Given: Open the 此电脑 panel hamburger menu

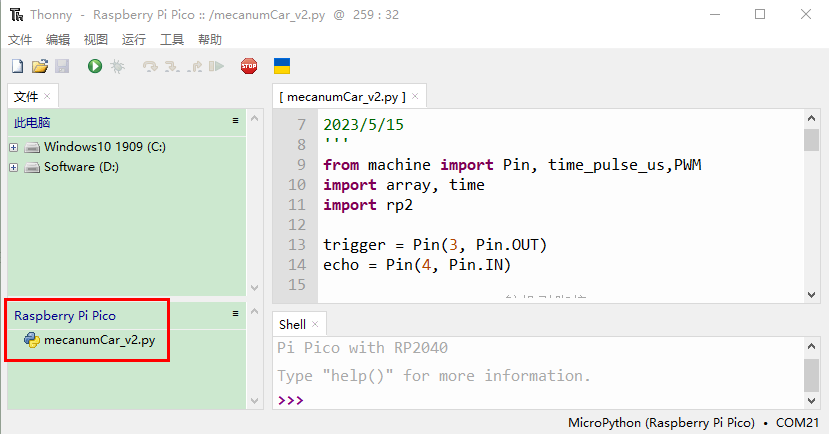Looking at the screenshot, I should tap(235, 121).
